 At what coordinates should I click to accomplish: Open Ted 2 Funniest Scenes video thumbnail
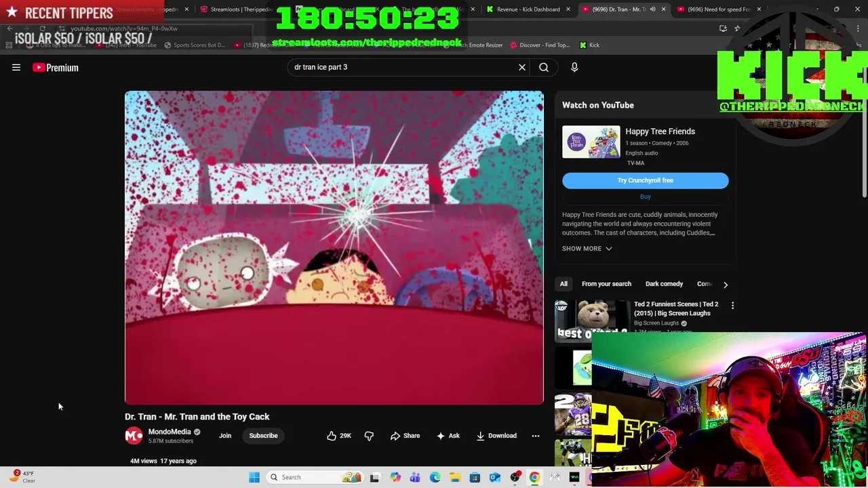click(x=592, y=320)
